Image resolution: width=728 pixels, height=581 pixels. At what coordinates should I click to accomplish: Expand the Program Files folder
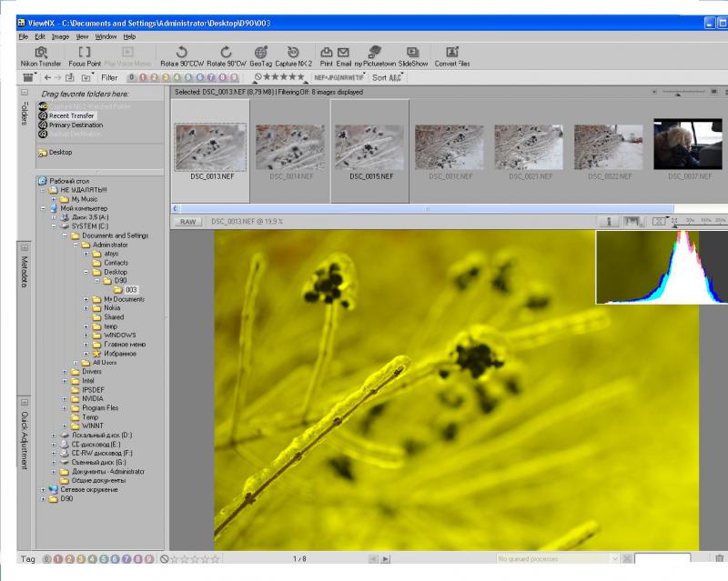click(65, 408)
